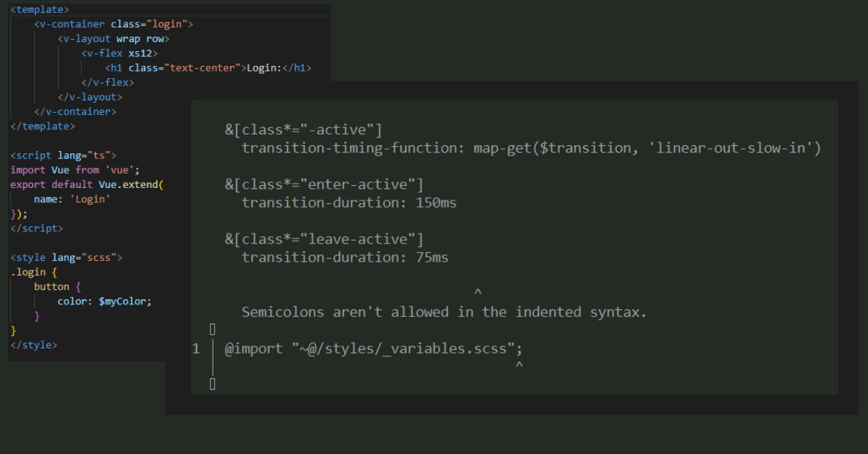The height and width of the screenshot is (454, 868).
Task: Click the export default Vue.extend line
Action: pyautogui.click(x=87, y=184)
